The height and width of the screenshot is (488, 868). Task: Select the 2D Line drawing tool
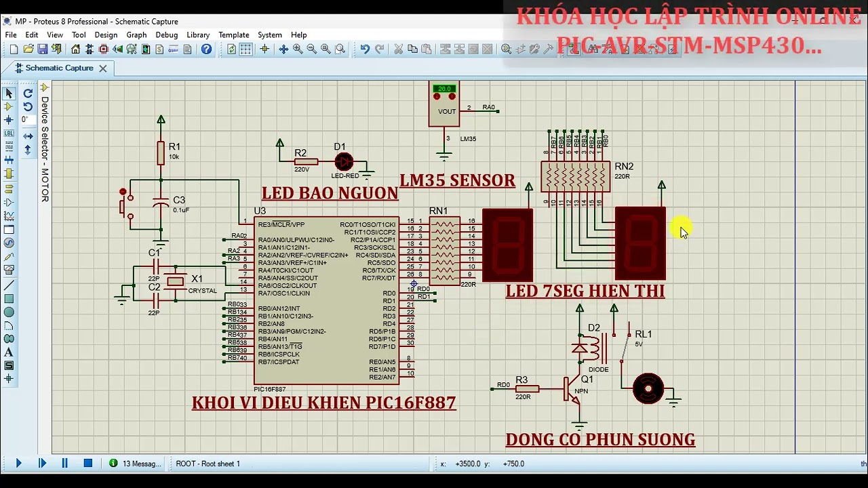tap(9, 285)
